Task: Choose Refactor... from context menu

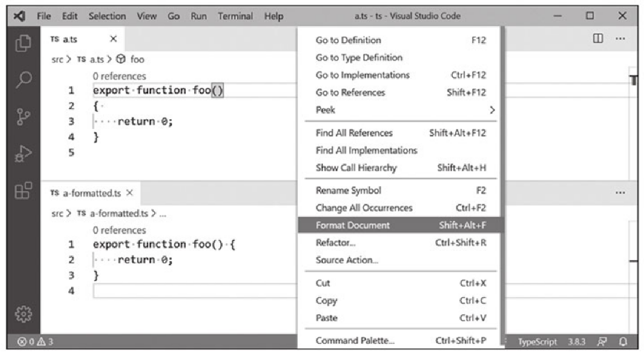Action: point(400,243)
